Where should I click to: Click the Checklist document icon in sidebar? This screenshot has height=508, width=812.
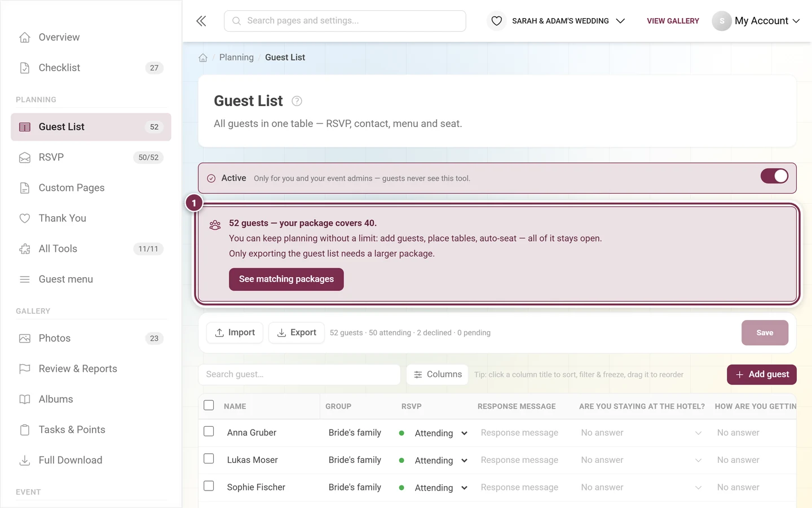[25, 68]
